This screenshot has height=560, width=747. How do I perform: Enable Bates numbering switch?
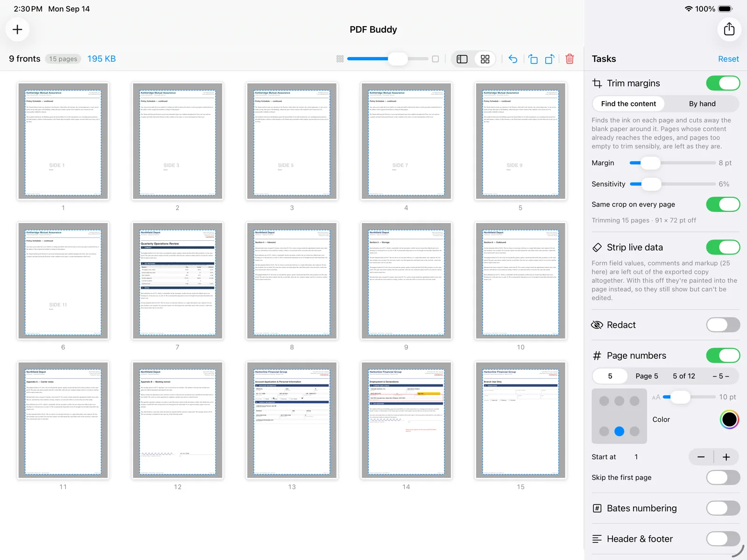(x=723, y=508)
